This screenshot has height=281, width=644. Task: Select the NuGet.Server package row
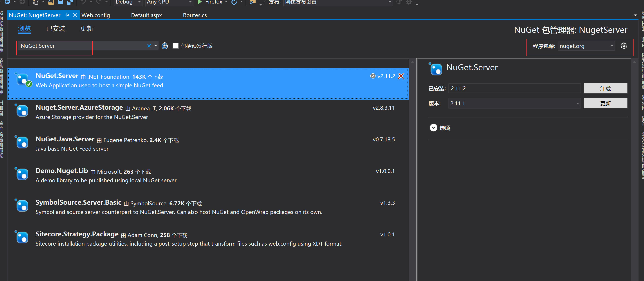pyautogui.click(x=208, y=84)
